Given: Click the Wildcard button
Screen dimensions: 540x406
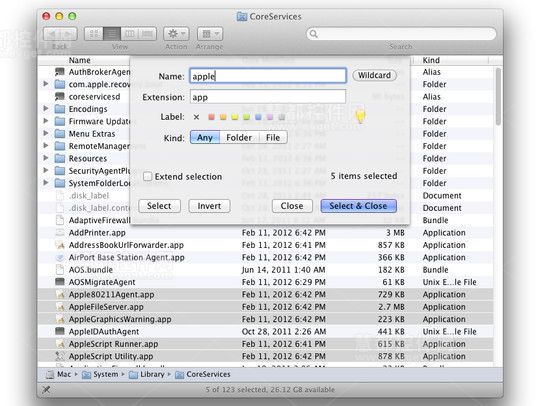Looking at the screenshot, I should point(374,75).
